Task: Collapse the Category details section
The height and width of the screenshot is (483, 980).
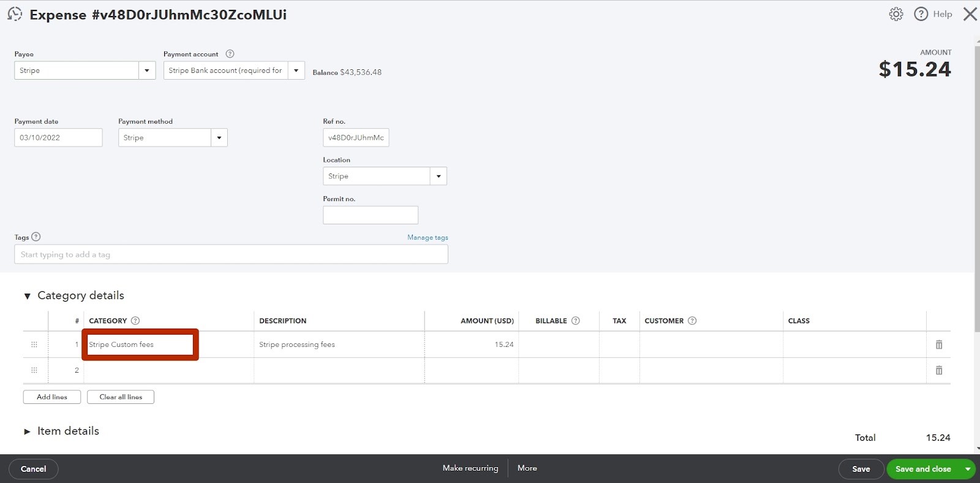Action: click(27, 296)
